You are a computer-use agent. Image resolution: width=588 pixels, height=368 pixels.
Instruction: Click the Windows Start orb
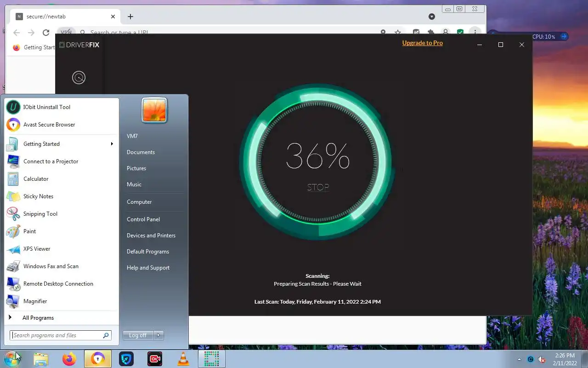tap(11, 359)
